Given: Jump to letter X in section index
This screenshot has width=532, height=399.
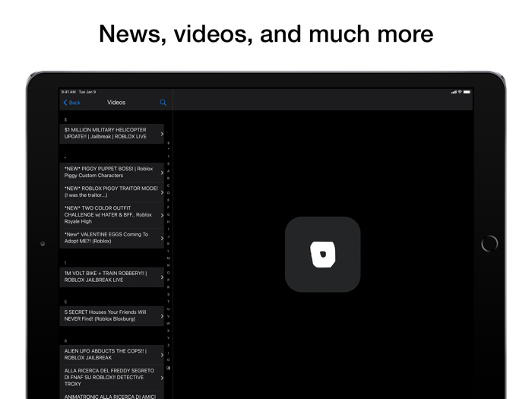Looking at the screenshot, I should coord(168,331).
